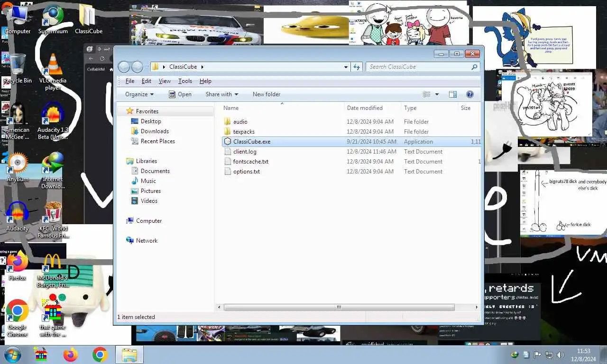Open the Computer desktop icon

[18, 19]
